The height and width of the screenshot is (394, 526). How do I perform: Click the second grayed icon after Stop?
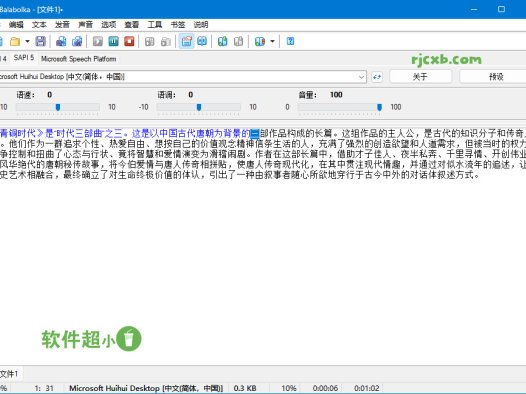click(166, 42)
